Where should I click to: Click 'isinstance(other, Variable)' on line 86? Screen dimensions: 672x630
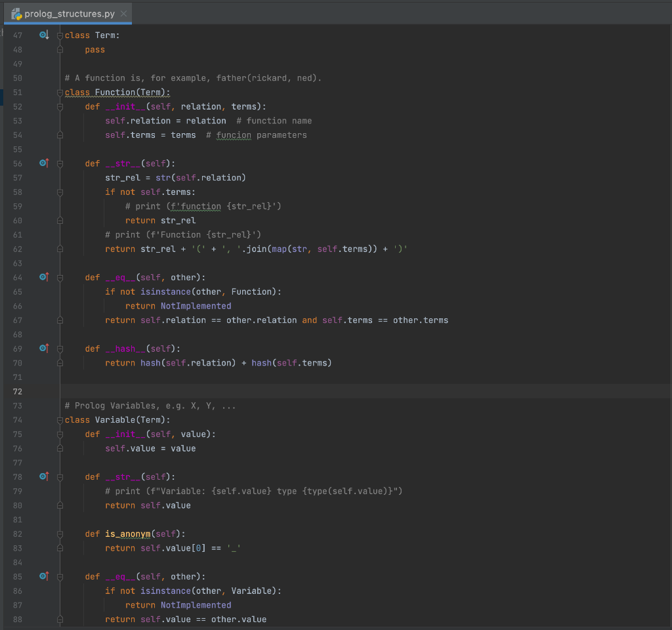click(x=208, y=591)
